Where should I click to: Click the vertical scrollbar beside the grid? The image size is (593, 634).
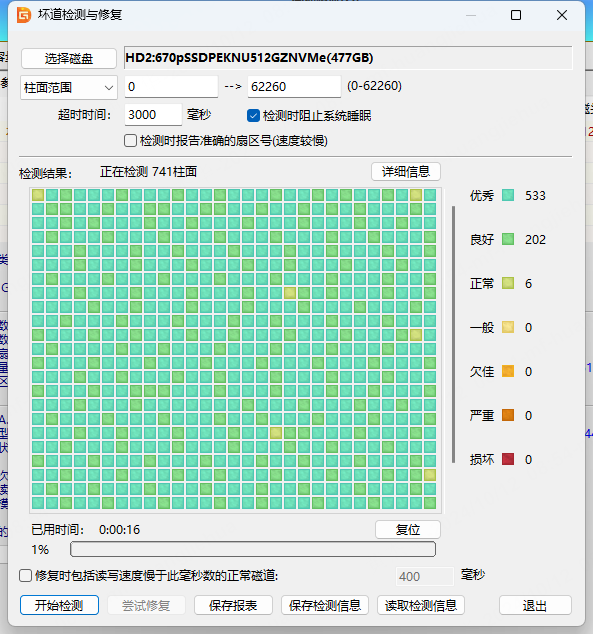[454, 334]
